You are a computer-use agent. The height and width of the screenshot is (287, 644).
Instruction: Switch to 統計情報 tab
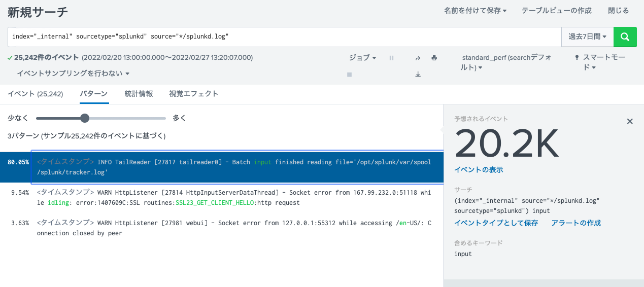click(139, 94)
